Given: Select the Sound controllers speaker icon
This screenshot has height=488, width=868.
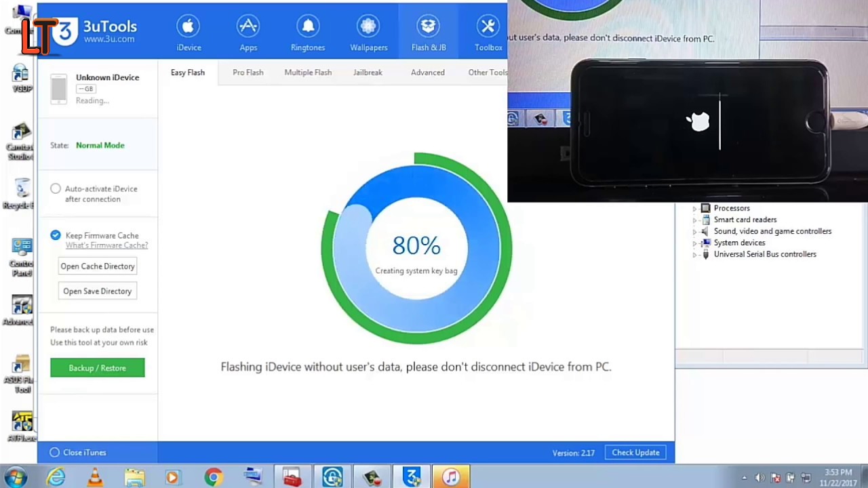Looking at the screenshot, I should pyautogui.click(x=706, y=231).
